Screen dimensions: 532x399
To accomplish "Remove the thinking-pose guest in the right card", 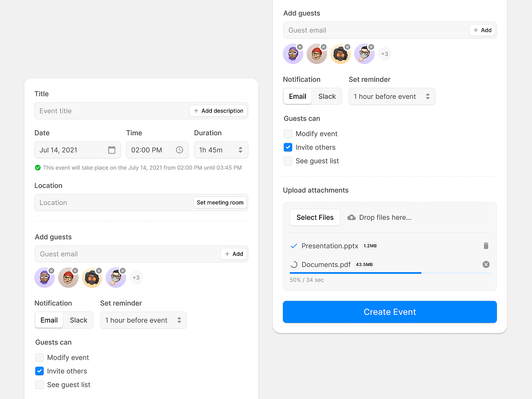I will tap(372, 47).
